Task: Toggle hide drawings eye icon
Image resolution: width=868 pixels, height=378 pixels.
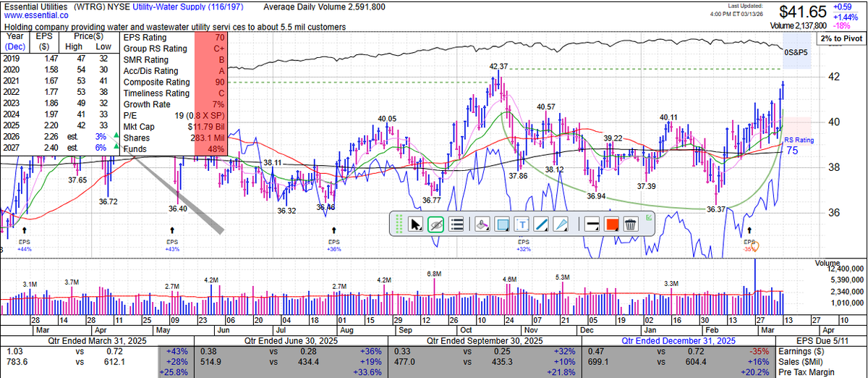Action: pyautogui.click(x=435, y=224)
